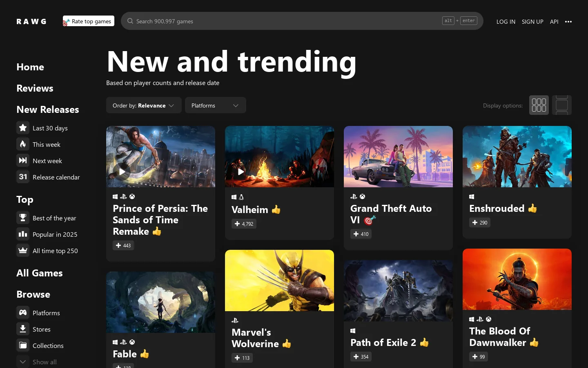Click the LOG IN link
Image resolution: width=588 pixels, height=368 pixels.
506,22
